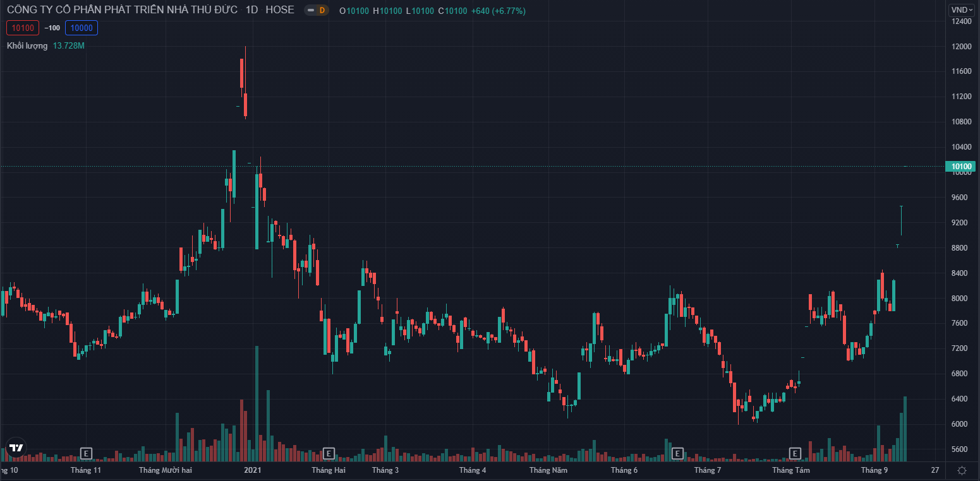
Task: Click the high value H10100
Action: click(x=387, y=11)
